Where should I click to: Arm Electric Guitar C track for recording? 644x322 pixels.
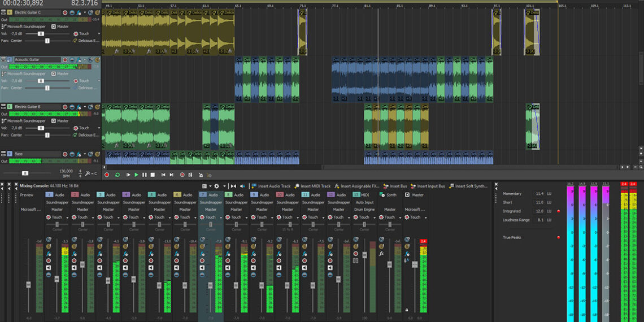65,12
